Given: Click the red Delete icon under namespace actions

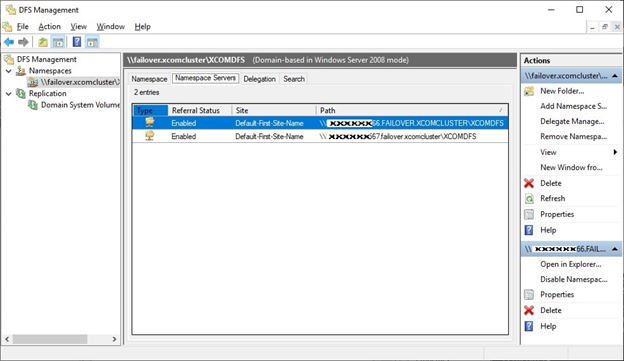Looking at the screenshot, I should [529, 183].
